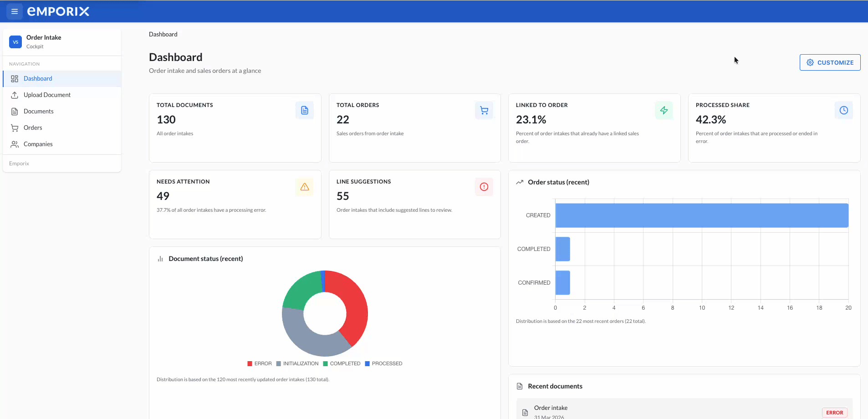Click the Recent documents file icon

point(520,386)
